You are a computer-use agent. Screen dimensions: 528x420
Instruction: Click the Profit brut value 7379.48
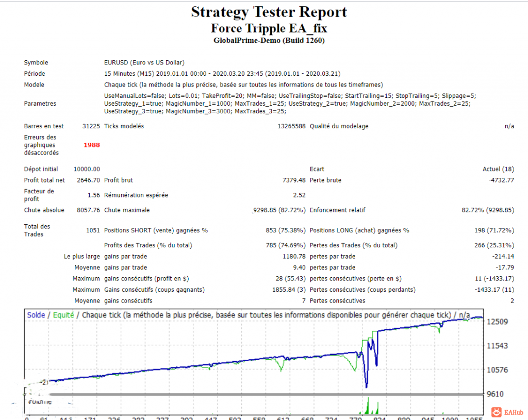294,180
